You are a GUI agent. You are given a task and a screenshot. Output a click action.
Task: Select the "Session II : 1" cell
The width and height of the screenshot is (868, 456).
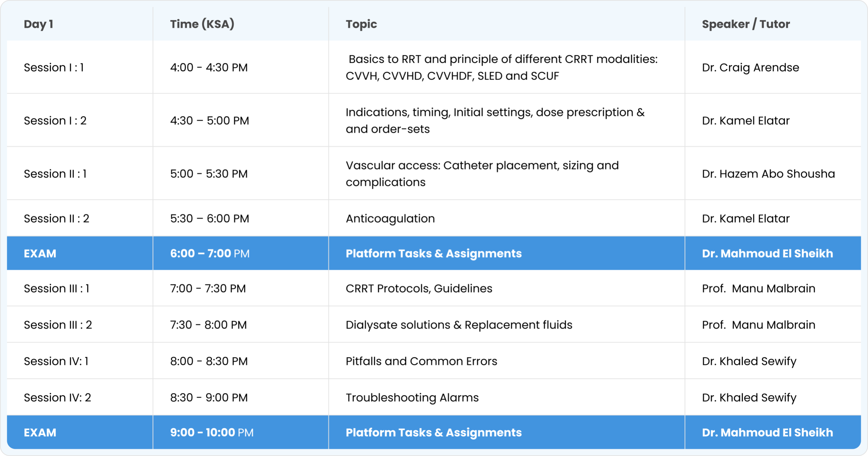[x=55, y=174]
